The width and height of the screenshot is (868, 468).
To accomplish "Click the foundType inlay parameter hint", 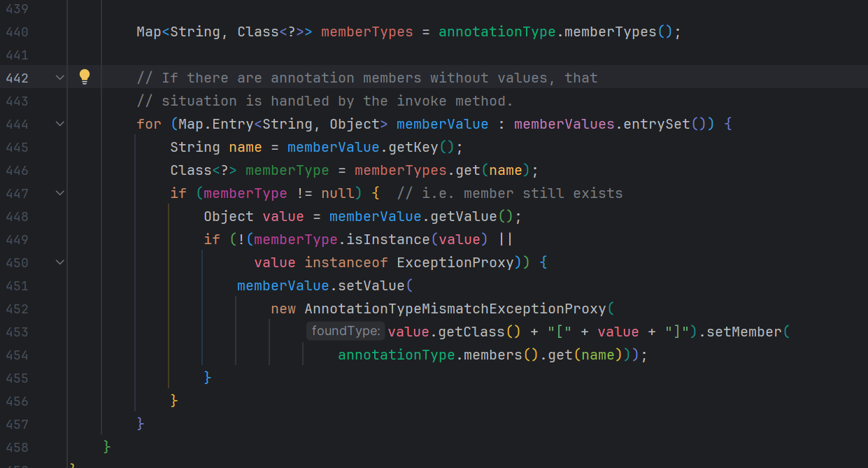I will (346, 332).
